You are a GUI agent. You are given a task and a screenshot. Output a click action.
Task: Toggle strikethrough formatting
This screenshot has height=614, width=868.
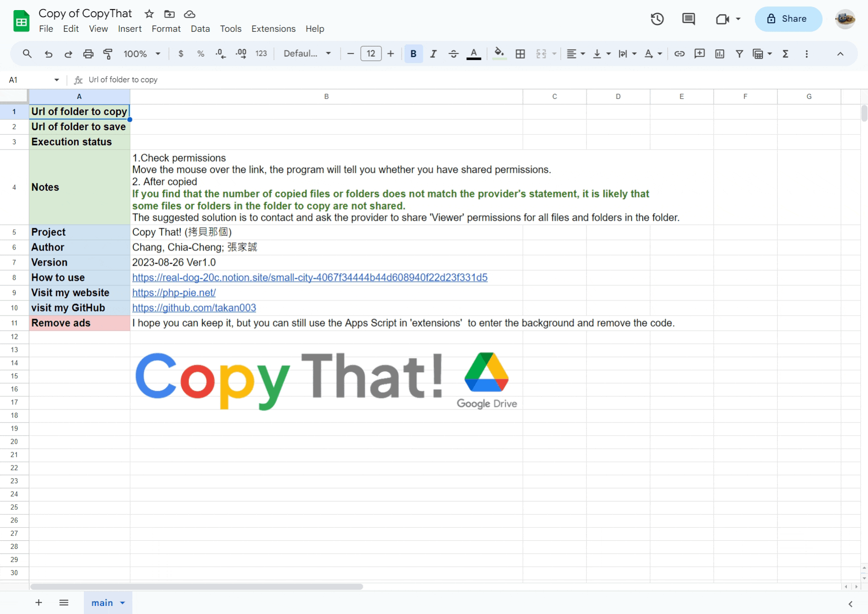(454, 54)
